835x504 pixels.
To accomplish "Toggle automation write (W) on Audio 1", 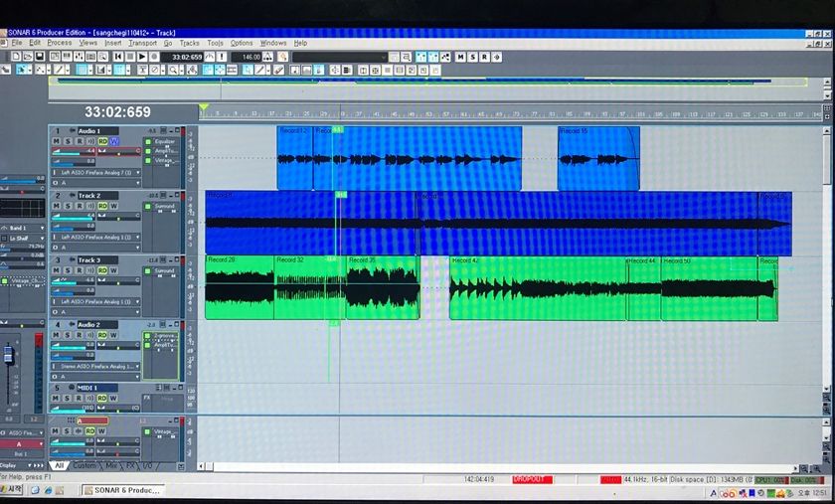I will (x=113, y=141).
